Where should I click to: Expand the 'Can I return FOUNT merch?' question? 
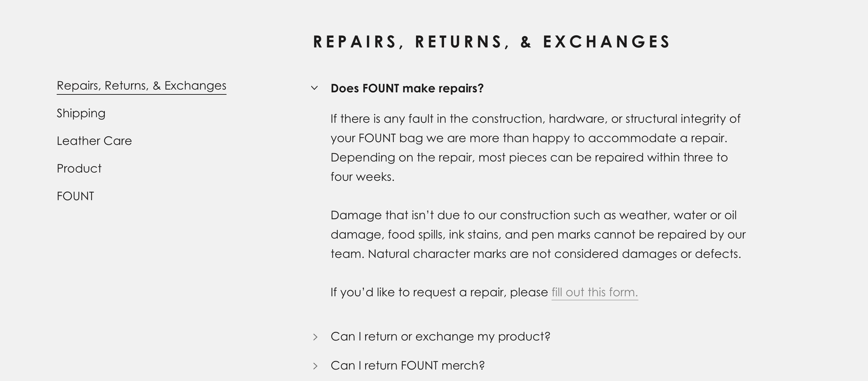(408, 366)
